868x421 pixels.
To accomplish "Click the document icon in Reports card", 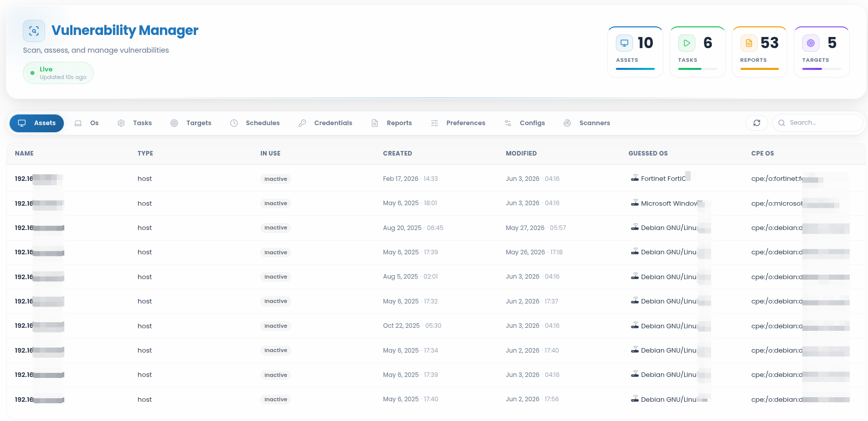I will 749,43.
